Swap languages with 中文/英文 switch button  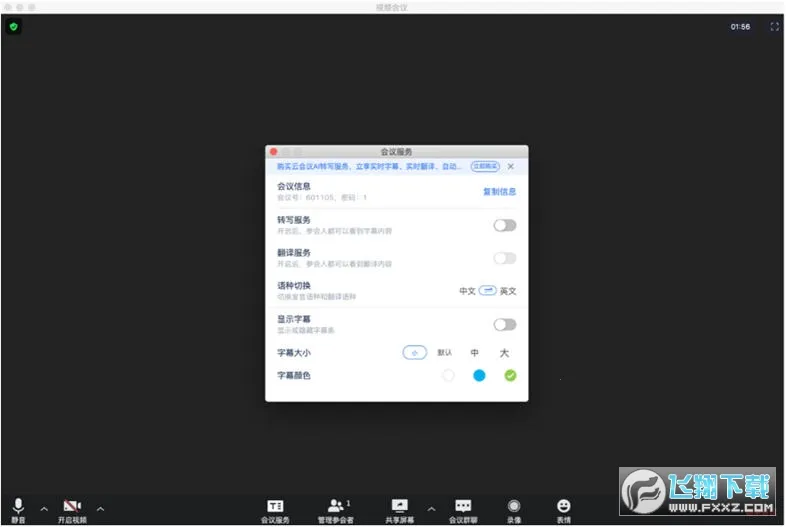(487, 291)
